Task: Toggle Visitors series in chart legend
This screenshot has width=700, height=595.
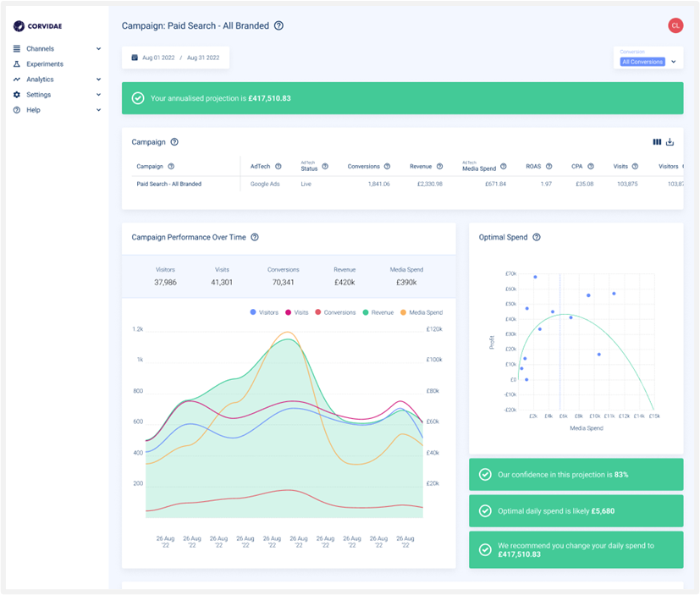Action: pos(264,312)
